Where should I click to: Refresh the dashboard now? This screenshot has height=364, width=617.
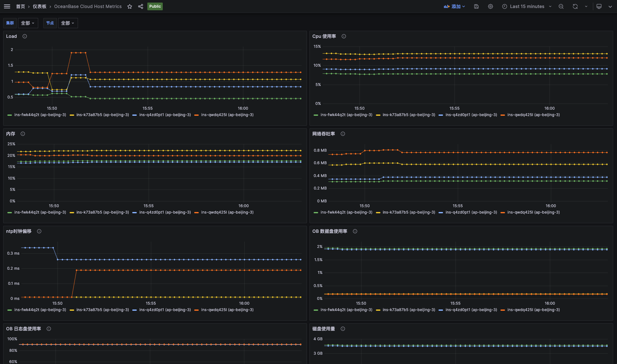[x=575, y=6]
